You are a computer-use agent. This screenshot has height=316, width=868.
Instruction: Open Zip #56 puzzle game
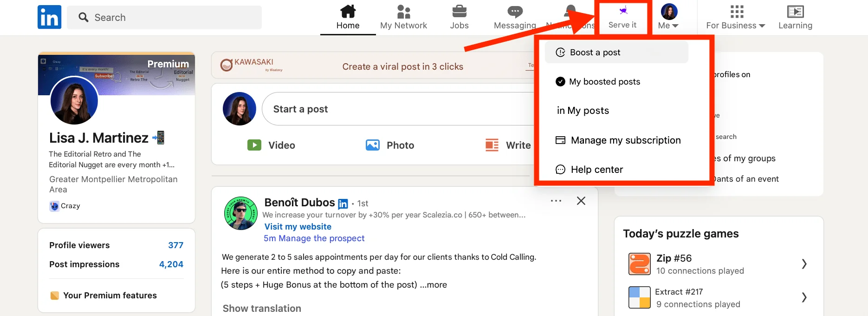click(x=719, y=264)
